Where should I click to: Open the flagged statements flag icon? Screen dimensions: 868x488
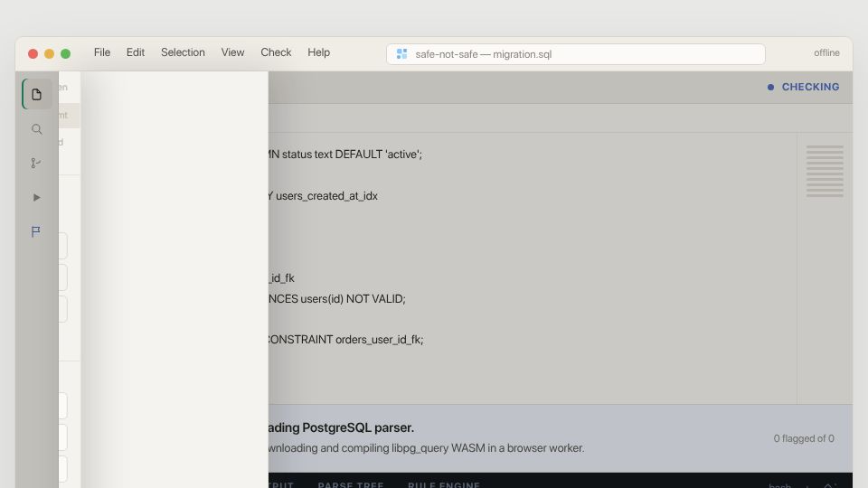36,231
